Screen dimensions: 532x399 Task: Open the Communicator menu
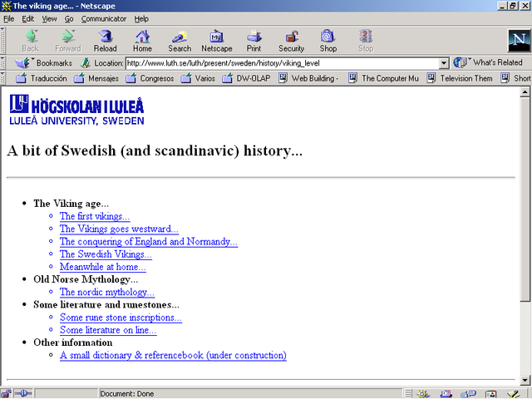coord(103,19)
